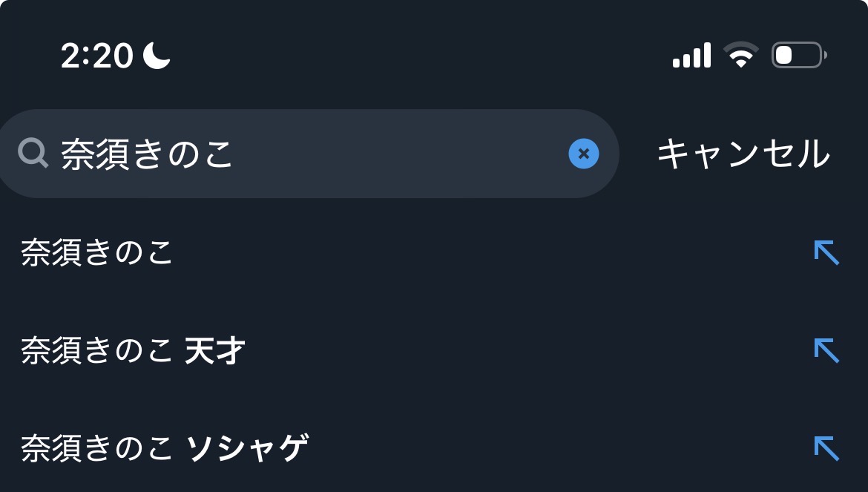
Task: Tap the cellular signal bars icon
Action: [x=691, y=56]
